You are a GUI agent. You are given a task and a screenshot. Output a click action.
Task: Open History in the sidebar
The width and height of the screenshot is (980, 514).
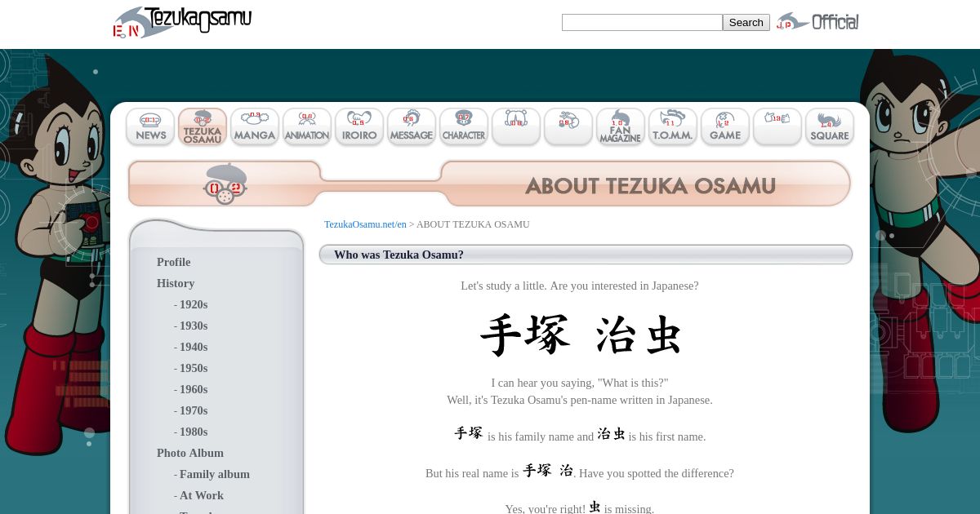tap(176, 283)
